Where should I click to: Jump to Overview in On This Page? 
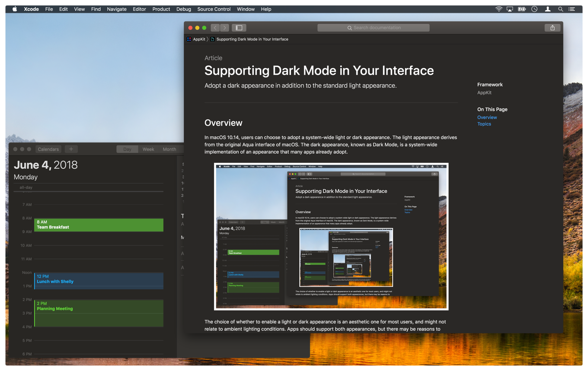(x=487, y=117)
